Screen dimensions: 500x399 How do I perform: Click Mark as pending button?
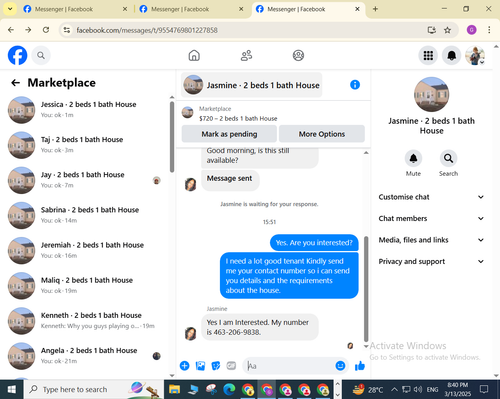pyautogui.click(x=229, y=134)
